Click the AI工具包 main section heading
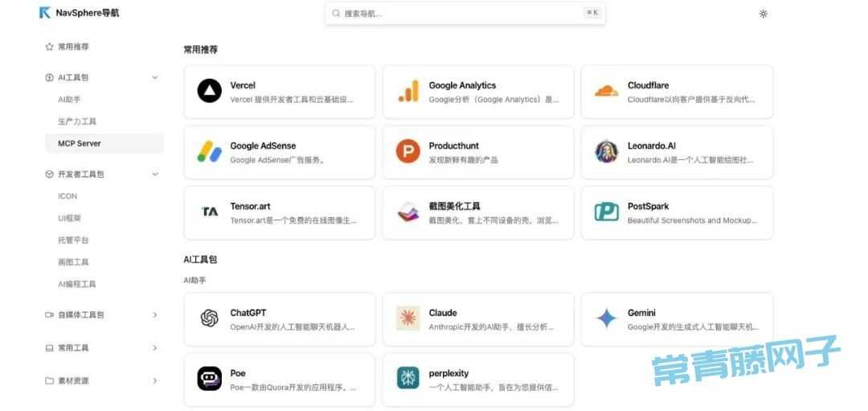868x411 pixels. [x=200, y=259]
